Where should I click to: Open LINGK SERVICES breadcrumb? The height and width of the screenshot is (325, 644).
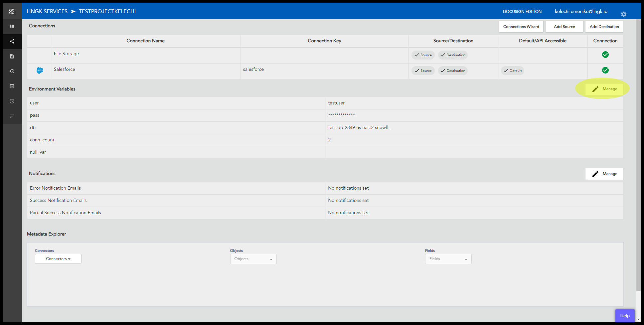(x=47, y=11)
